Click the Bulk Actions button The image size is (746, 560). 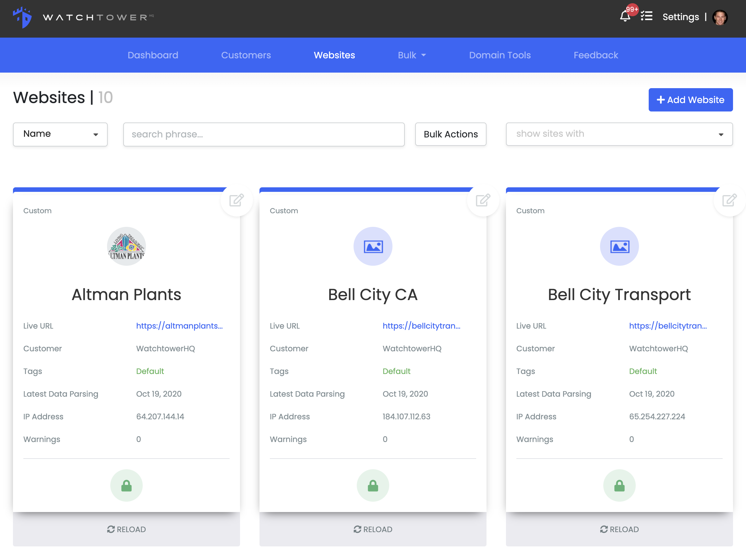pyautogui.click(x=451, y=134)
